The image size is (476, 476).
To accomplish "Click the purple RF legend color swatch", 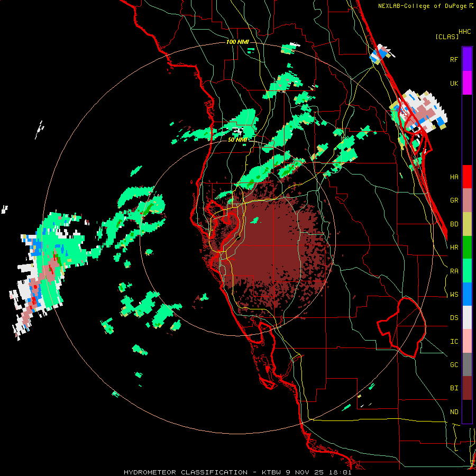I will click(467, 59).
